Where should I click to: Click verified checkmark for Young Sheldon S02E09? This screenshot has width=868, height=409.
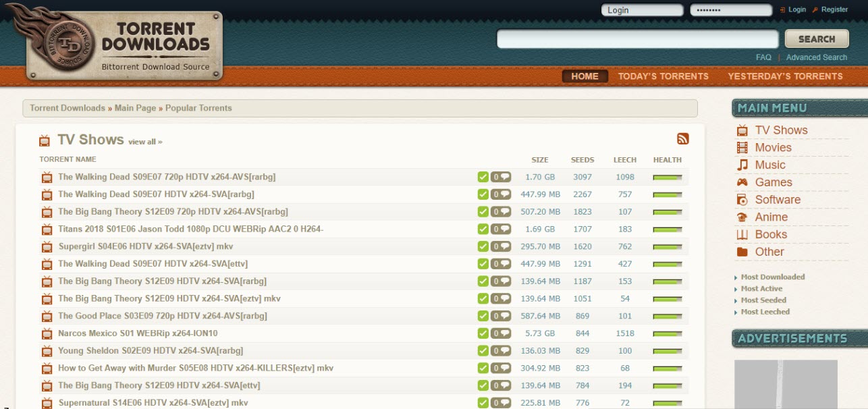[x=483, y=351]
